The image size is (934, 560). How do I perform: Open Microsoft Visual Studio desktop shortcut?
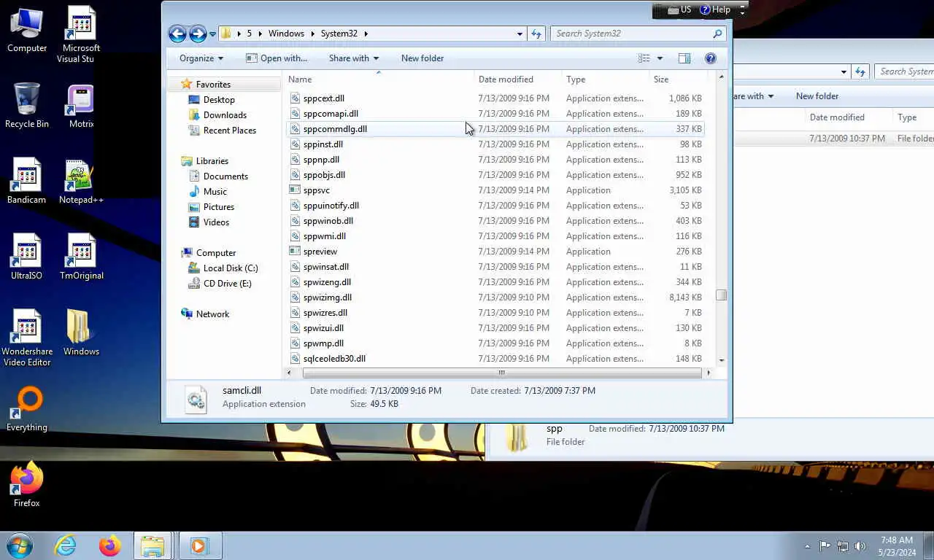click(x=80, y=35)
